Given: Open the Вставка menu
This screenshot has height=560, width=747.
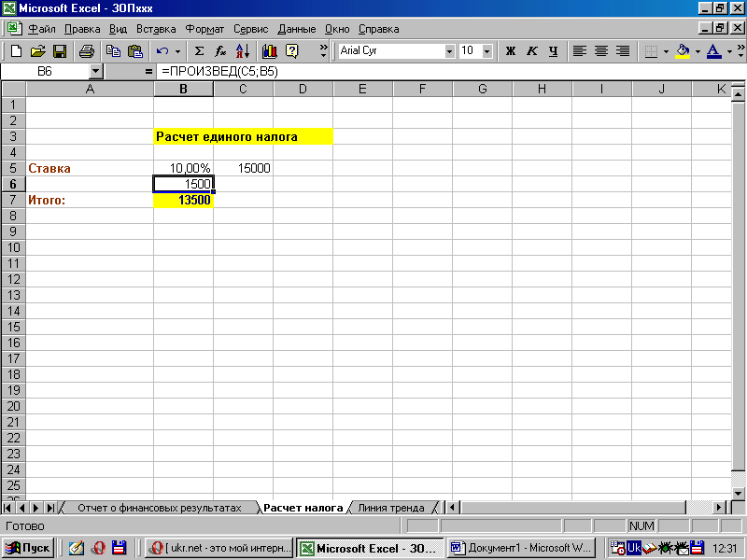Looking at the screenshot, I should (x=156, y=29).
